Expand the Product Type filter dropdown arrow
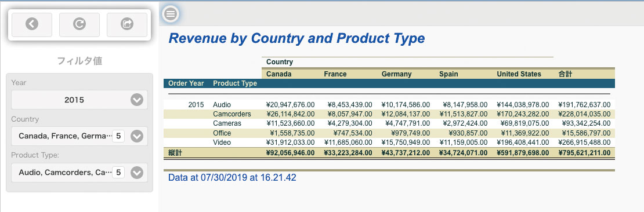This screenshot has height=212, width=644. (137, 173)
